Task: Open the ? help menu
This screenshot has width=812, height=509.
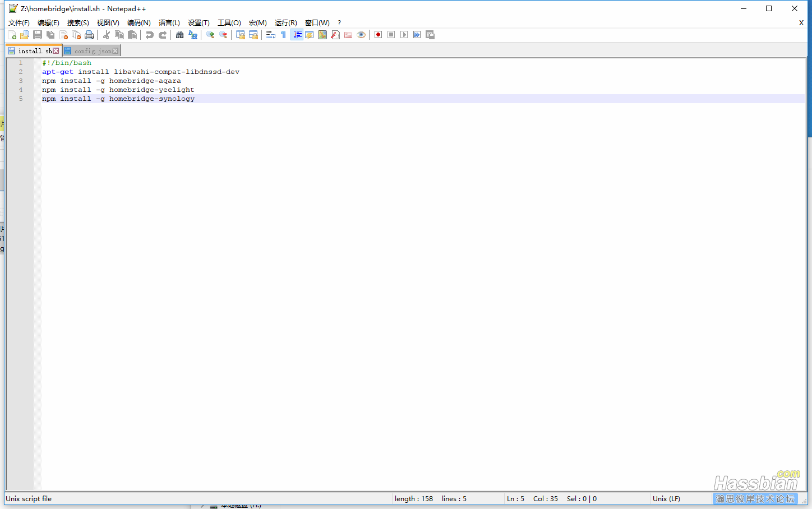Action: (x=339, y=23)
